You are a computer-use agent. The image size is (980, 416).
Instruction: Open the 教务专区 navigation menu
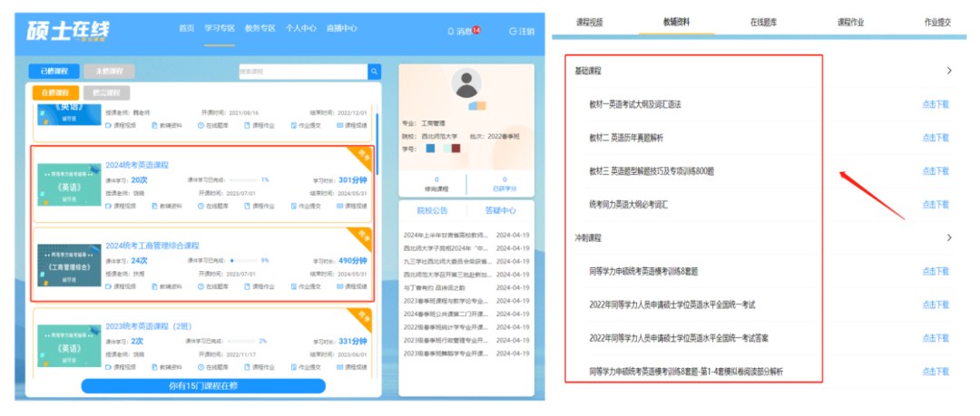[x=260, y=29]
